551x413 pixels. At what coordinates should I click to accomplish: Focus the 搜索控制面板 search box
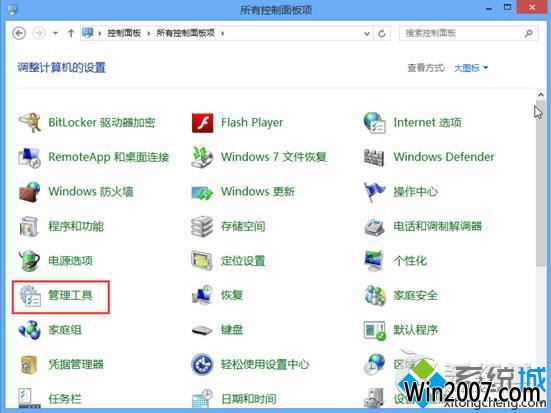(468, 33)
